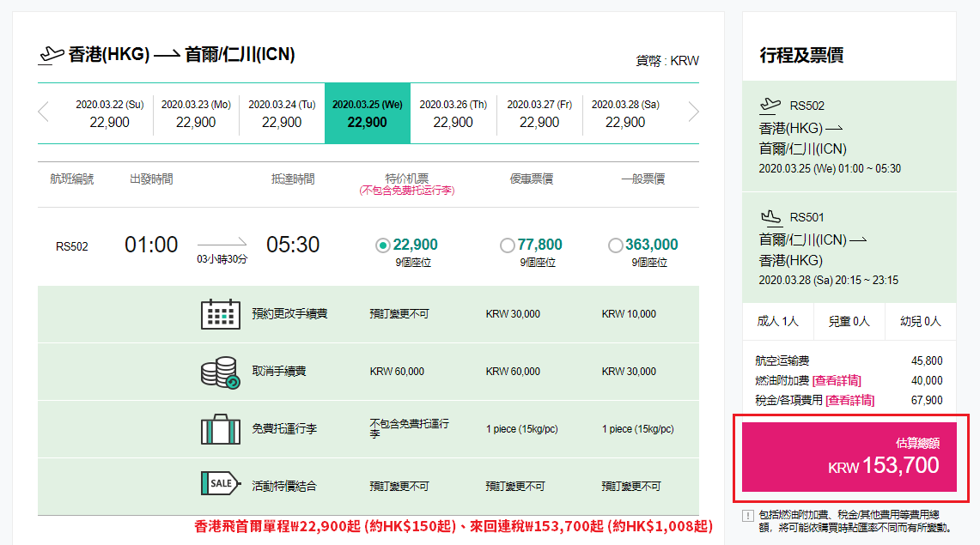Click the landing plane icon next to RS501

tap(770, 217)
